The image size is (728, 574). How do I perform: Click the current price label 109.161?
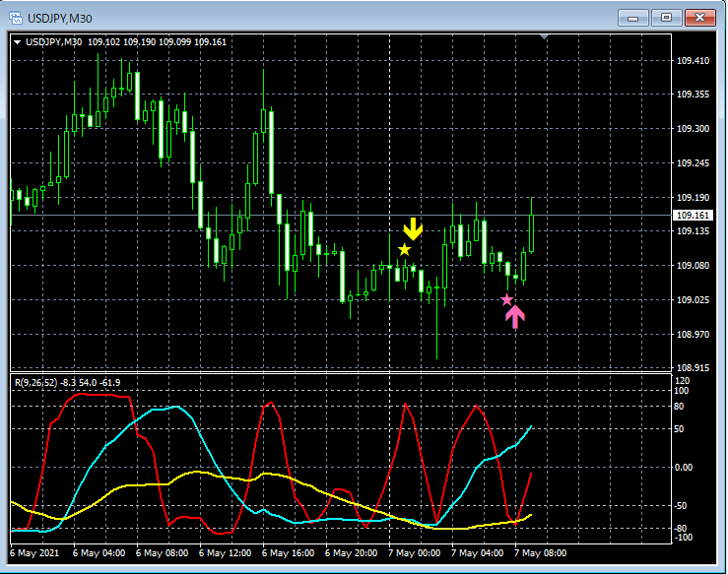(x=693, y=216)
